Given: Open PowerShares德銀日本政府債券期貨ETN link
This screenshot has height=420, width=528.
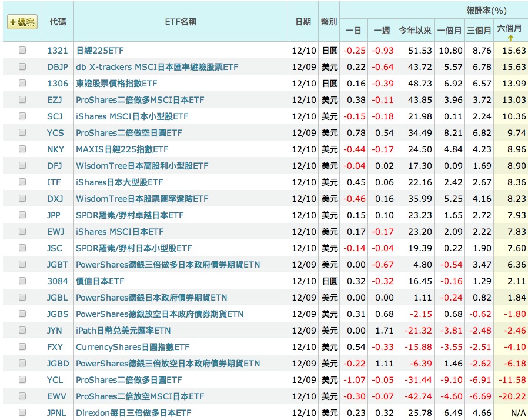Looking at the screenshot, I should pyautogui.click(x=152, y=298).
